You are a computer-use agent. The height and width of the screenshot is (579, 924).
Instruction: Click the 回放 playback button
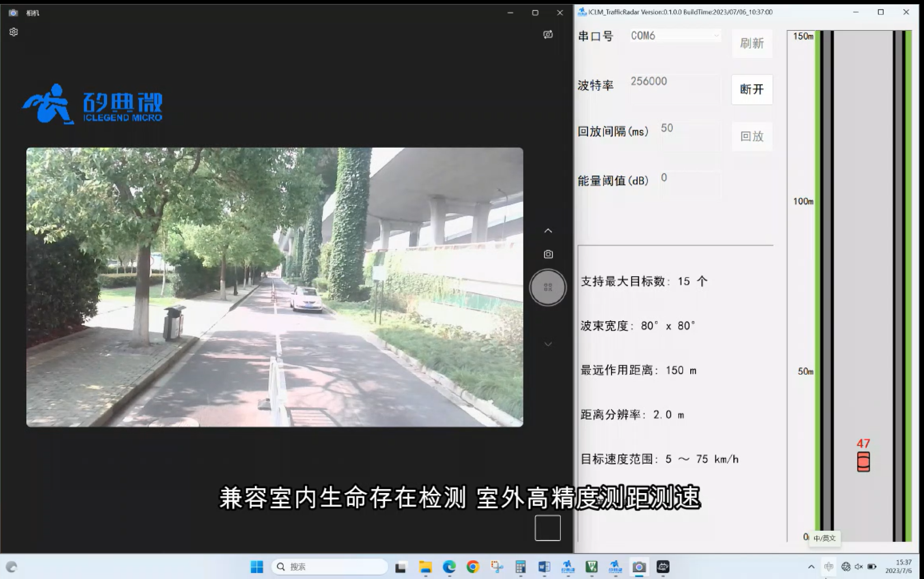point(752,136)
